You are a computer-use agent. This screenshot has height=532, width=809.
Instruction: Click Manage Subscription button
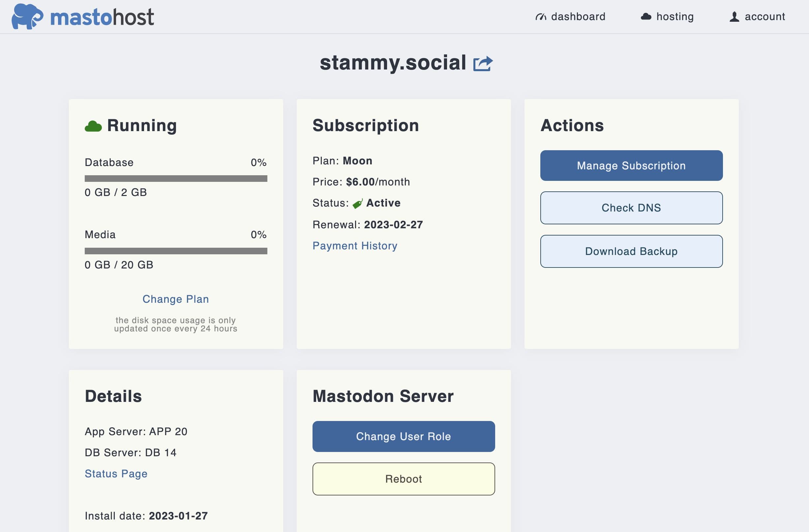[631, 165]
